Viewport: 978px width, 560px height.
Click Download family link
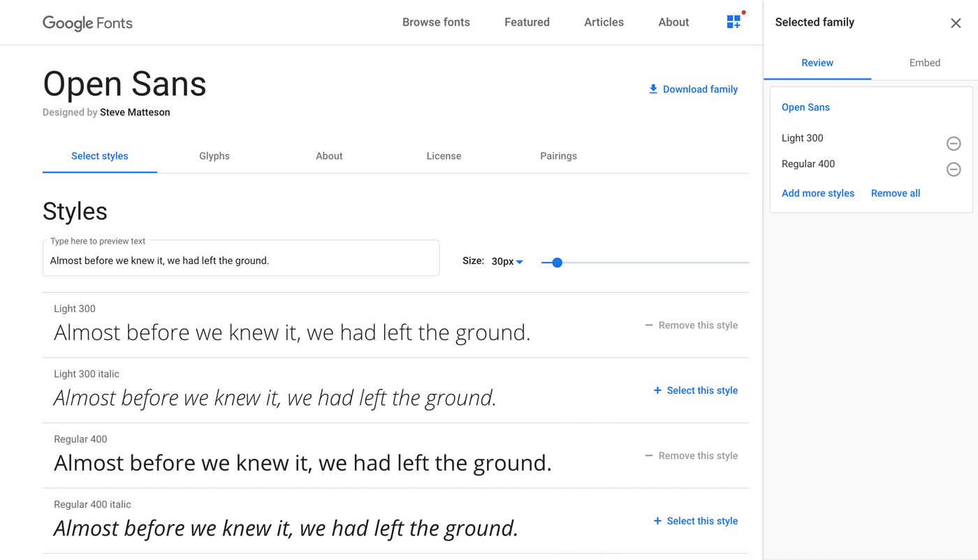coord(693,89)
